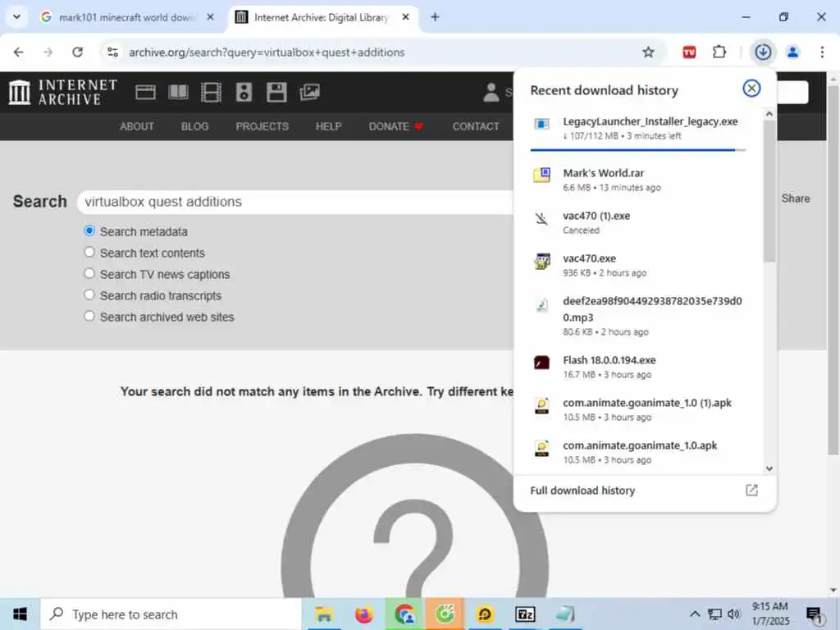
Task: Open 7-Zip from the taskbar
Action: coord(524,614)
